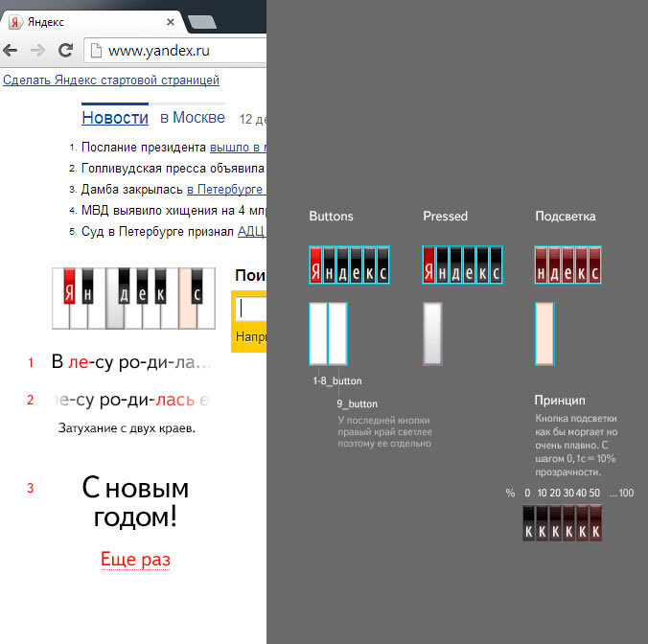Viewport: 648px width, 644px height.
Task: Play the black д piano key on page
Action: click(124, 286)
